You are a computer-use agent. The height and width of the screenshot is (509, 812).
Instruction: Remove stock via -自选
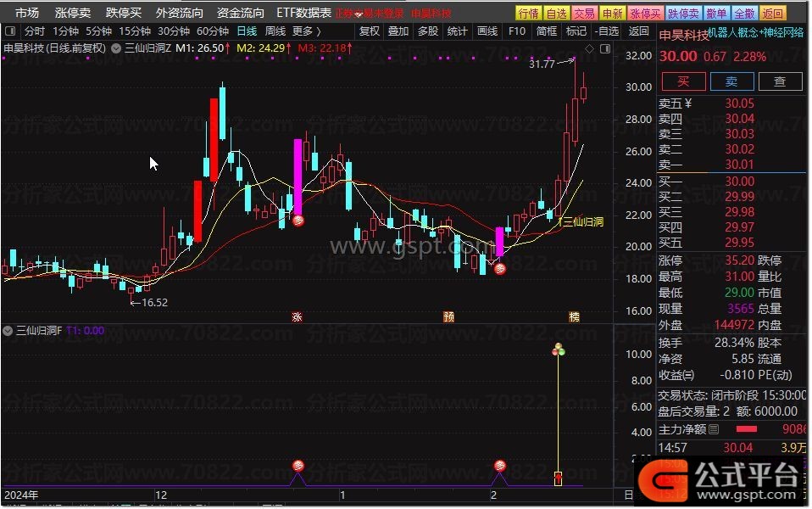(607, 31)
